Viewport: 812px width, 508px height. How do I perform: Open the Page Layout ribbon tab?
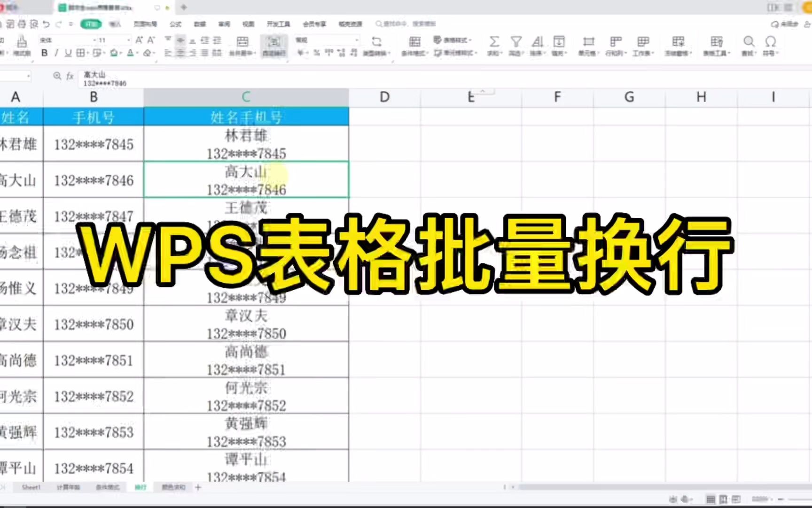(x=145, y=24)
